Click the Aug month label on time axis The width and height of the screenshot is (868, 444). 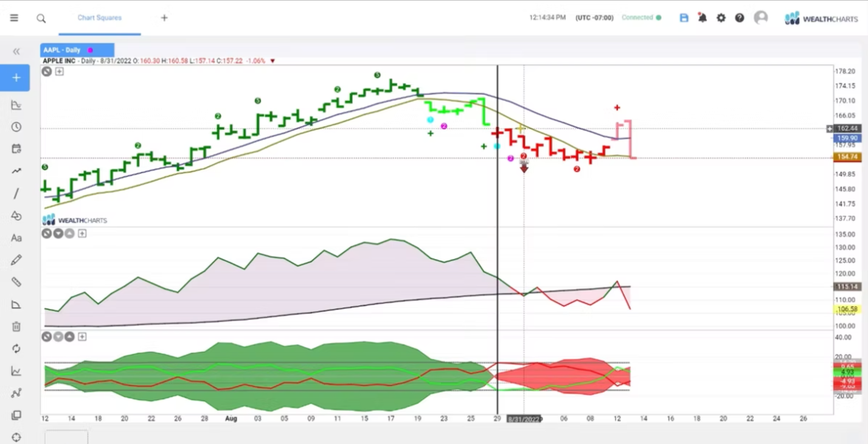[x=231, y=418]
